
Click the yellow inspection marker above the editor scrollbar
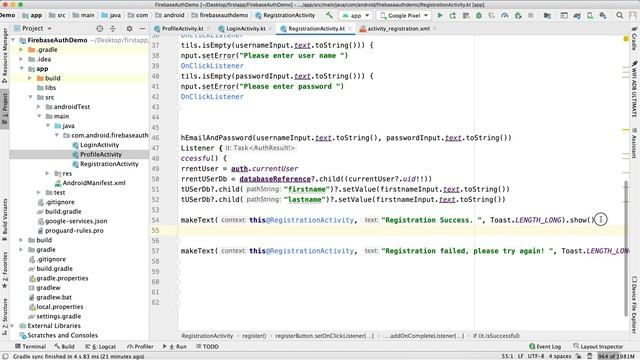pyautogui.click(x=626, y=39)
